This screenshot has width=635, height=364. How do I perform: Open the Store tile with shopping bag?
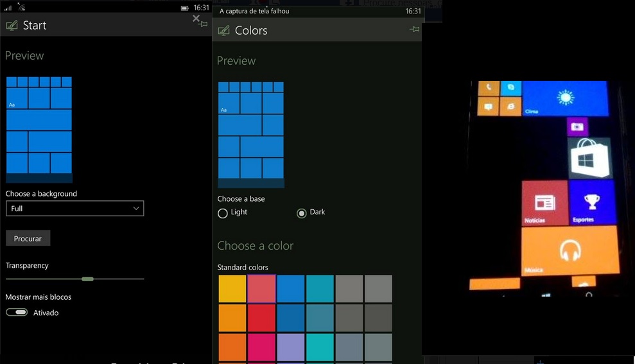tap(589, 158)
